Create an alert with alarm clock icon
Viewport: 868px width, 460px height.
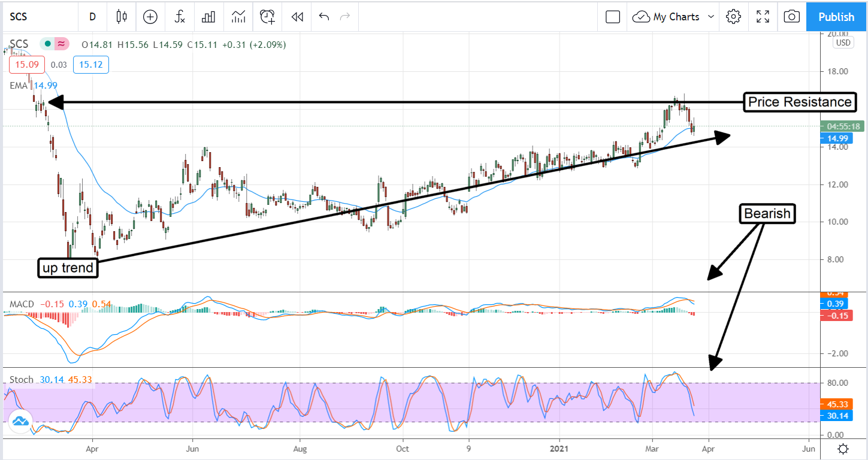coord(267,17)
